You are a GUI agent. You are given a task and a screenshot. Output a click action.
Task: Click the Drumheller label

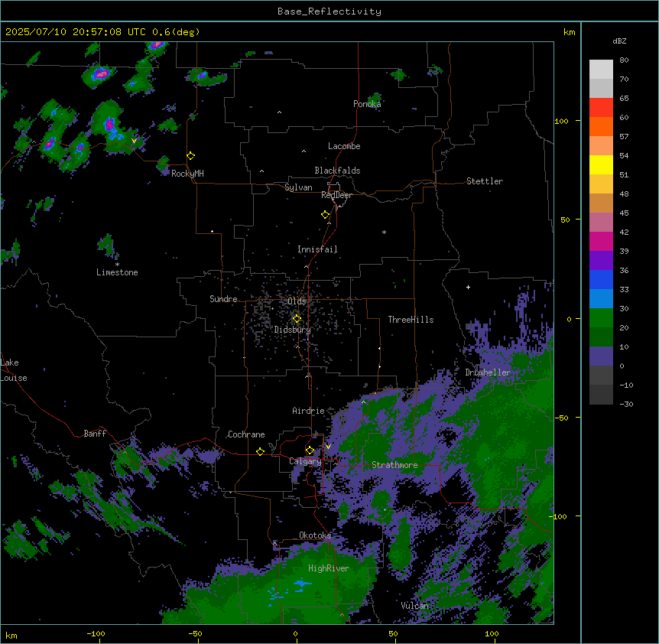coord(488,372)
